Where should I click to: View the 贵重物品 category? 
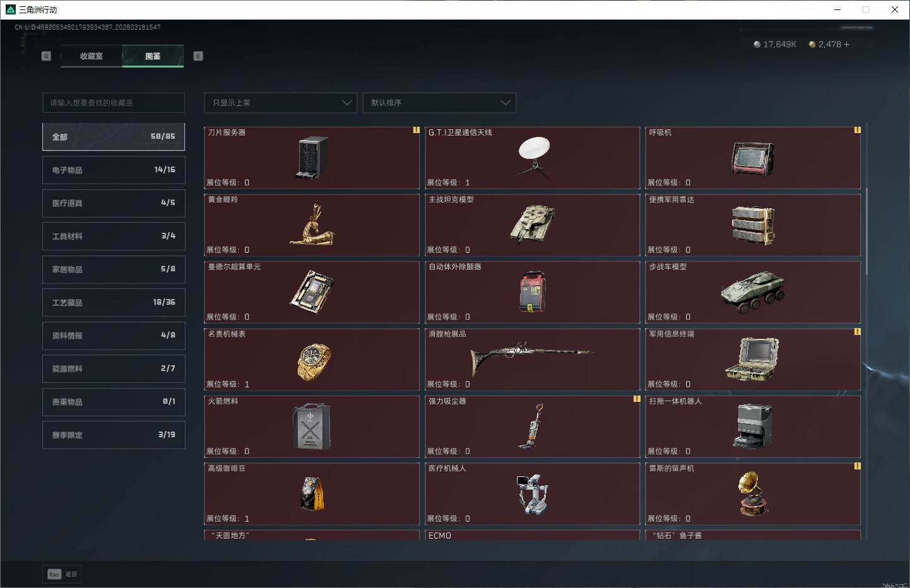click(114, 402)
